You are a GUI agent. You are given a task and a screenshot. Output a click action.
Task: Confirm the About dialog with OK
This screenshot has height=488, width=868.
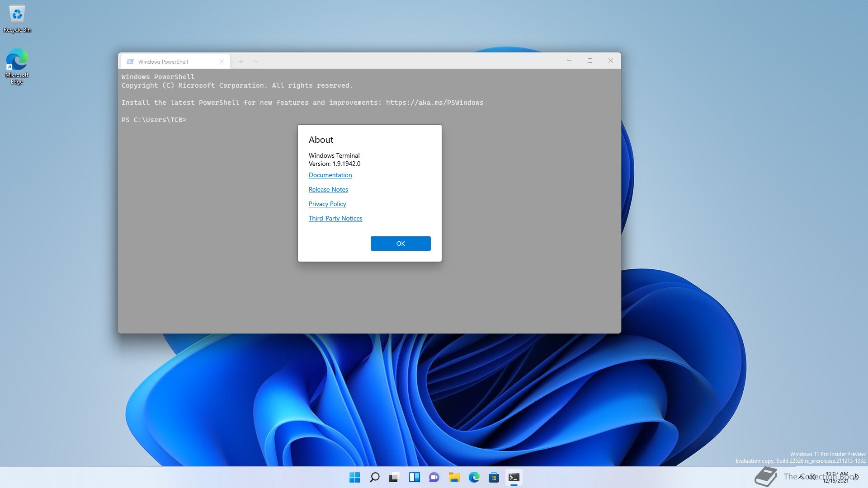coord(401,244)
